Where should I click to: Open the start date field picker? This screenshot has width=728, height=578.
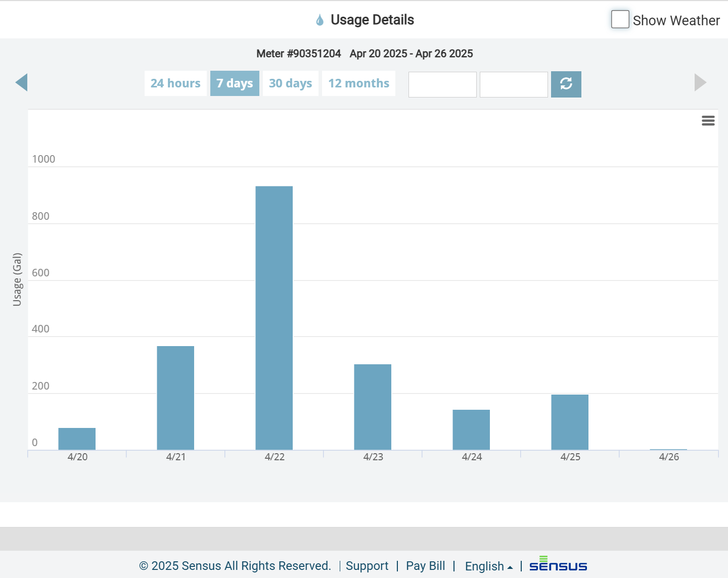click(x=442, y=84)
